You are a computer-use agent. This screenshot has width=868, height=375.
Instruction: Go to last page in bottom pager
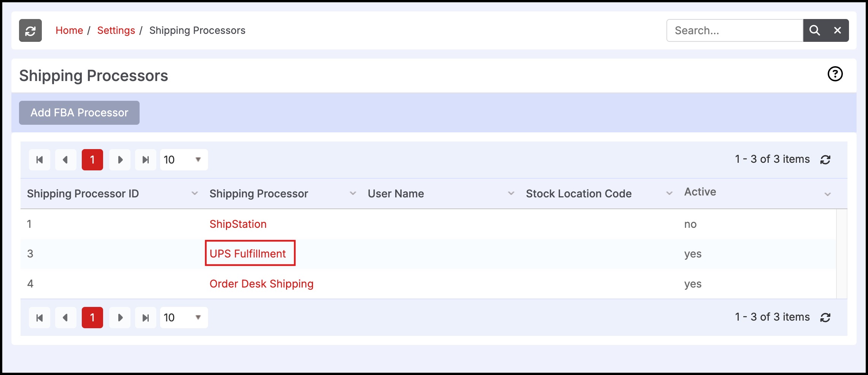(x=146, y=318)
